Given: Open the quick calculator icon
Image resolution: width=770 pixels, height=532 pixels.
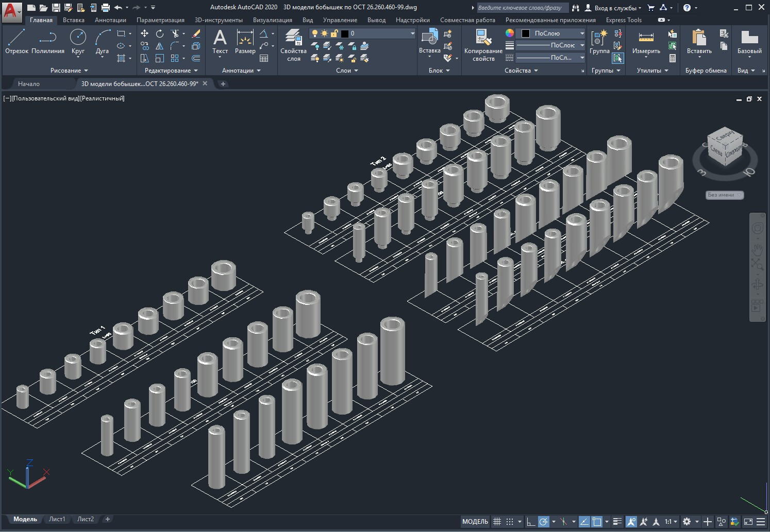Looking at the screenshot, I should click(672, 58).
